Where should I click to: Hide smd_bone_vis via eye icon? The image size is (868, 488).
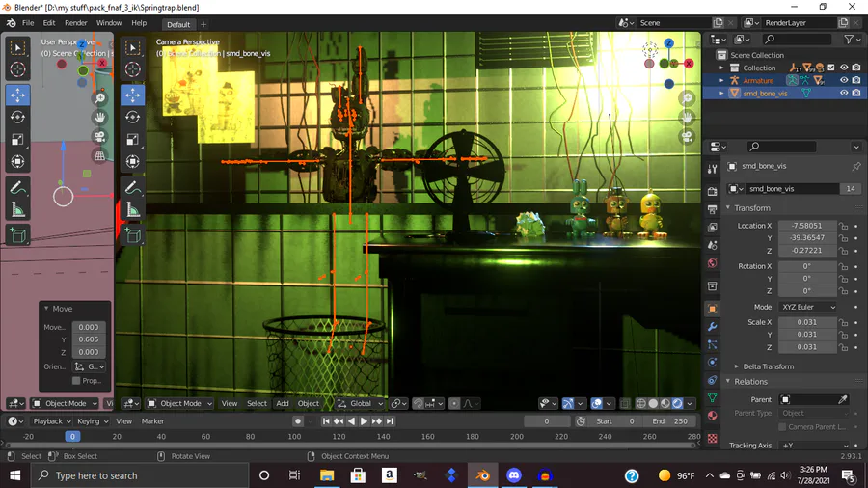coord(844,93)
